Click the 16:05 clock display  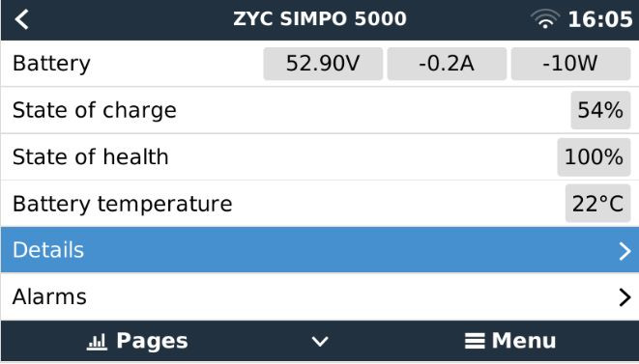(x=600, y=19)
